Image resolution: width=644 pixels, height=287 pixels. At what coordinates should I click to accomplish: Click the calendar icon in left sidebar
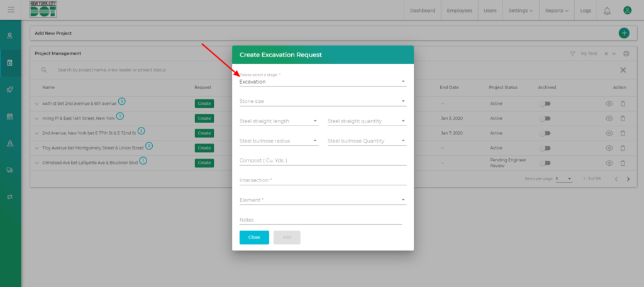[x=10, y=116]
